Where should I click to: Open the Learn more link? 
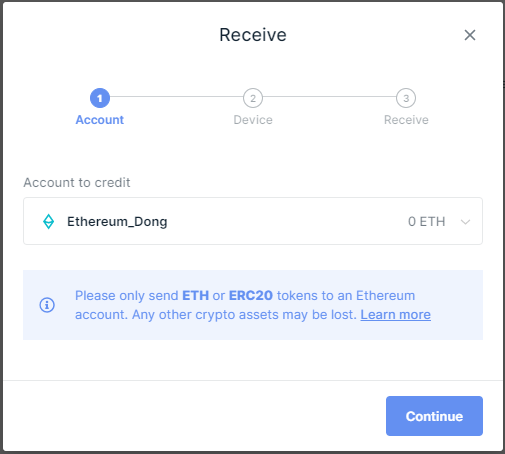tap(396, 315)
